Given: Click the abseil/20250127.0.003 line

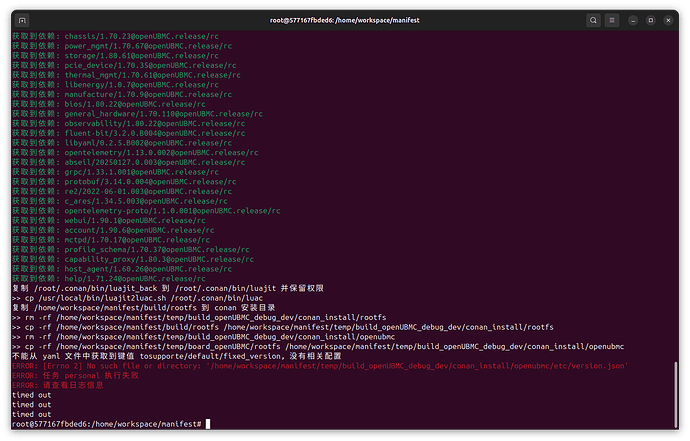Looking at the screenshot, I should (x=128, y=162).
